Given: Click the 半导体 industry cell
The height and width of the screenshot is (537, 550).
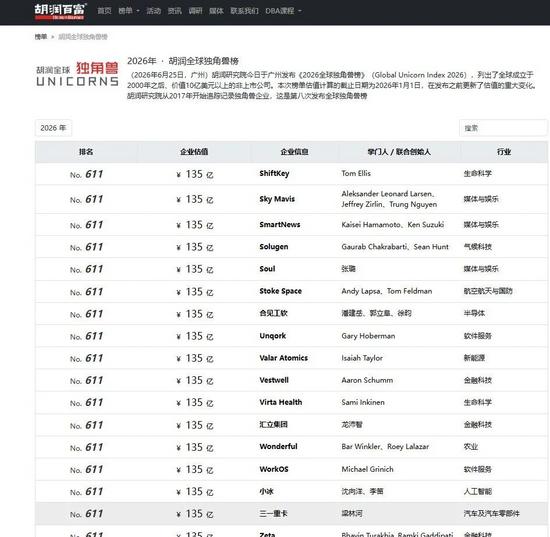Looking at the screenshot, I should [474, 313].
